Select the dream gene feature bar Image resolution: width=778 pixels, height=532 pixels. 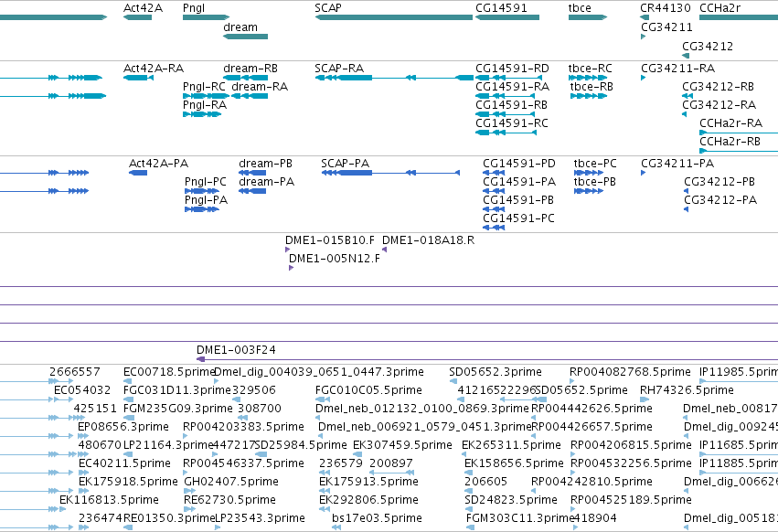tap(245, 37)
